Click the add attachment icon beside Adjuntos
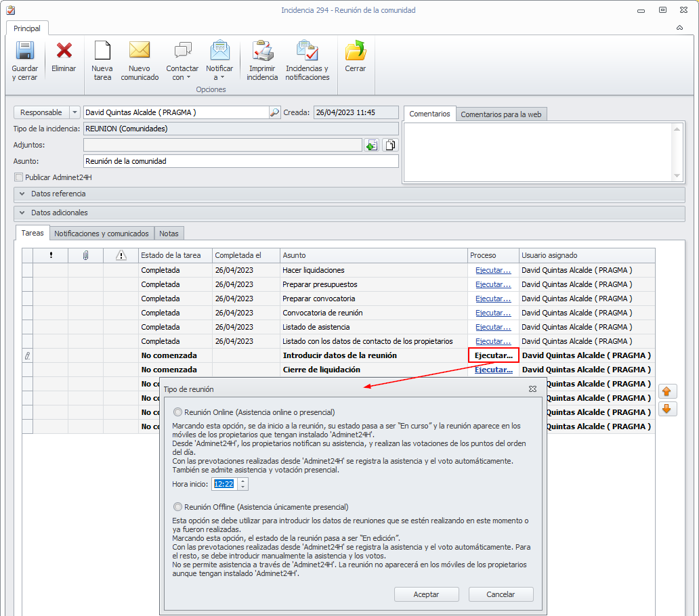 [x=371, y=145]
